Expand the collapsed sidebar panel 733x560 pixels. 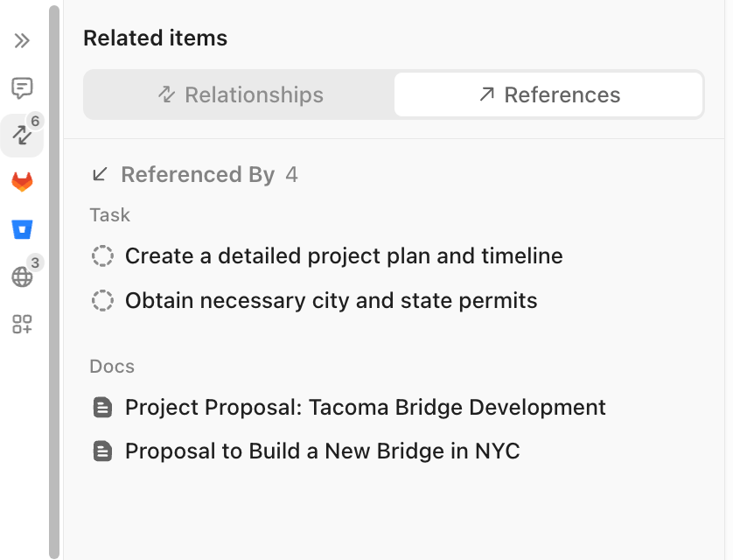click(x=22, y=40)
